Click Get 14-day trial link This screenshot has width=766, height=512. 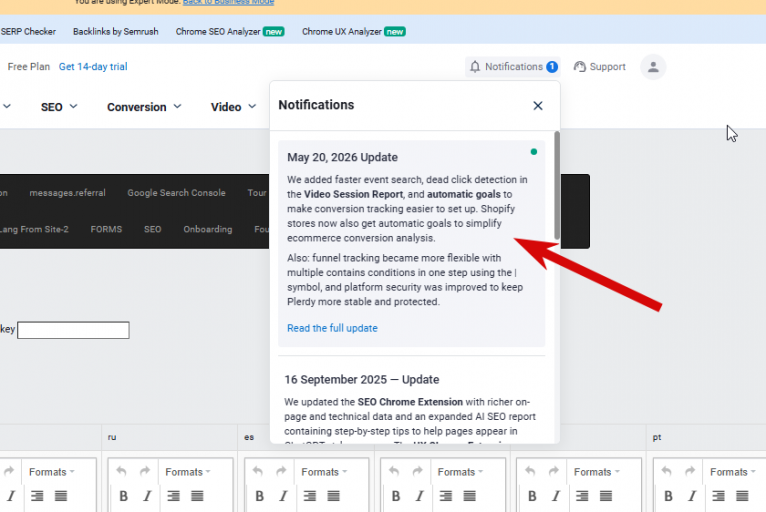click(x=93, y=67)
